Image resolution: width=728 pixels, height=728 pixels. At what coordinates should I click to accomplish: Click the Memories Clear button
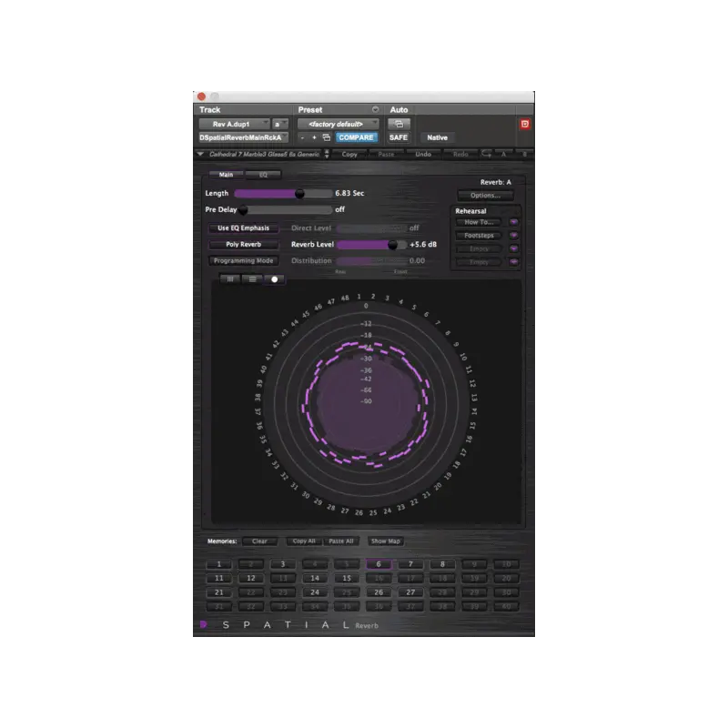259,541
